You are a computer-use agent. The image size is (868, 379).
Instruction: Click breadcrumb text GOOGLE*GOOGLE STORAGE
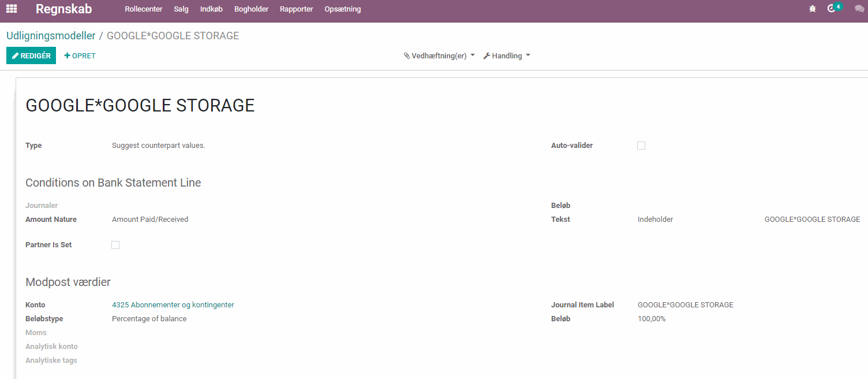(x=173, y=36)
